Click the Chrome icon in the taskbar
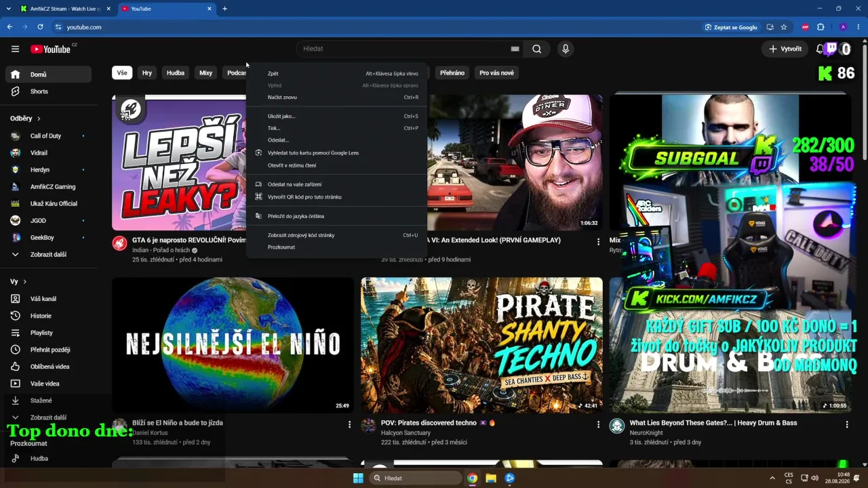 pos(472,478)
